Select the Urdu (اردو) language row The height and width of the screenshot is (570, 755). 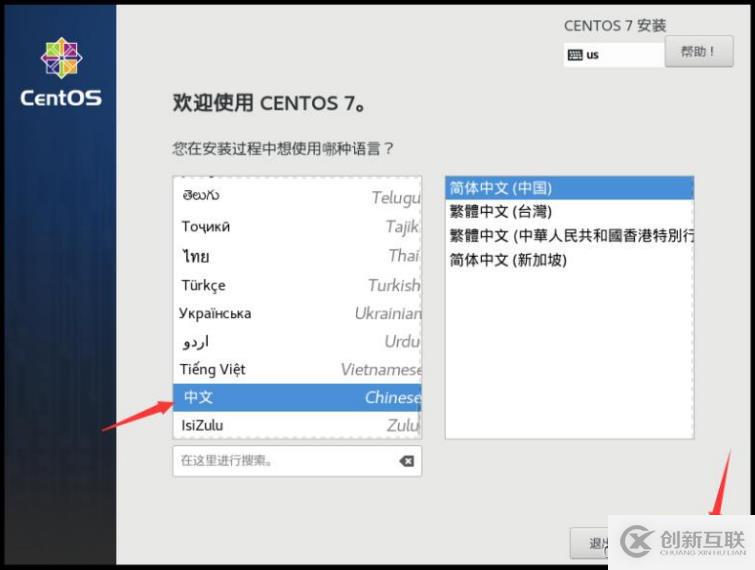click(x=297, y=342)
